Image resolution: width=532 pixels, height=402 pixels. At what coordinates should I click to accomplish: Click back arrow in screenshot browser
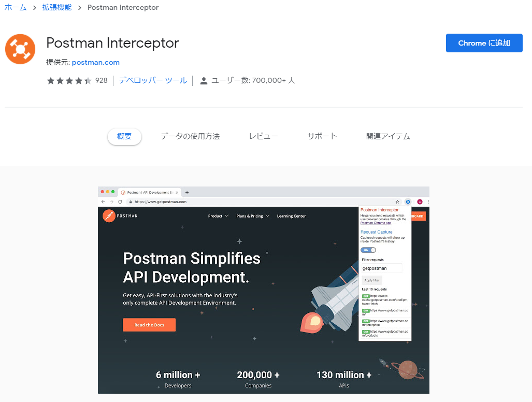(103, 202)
